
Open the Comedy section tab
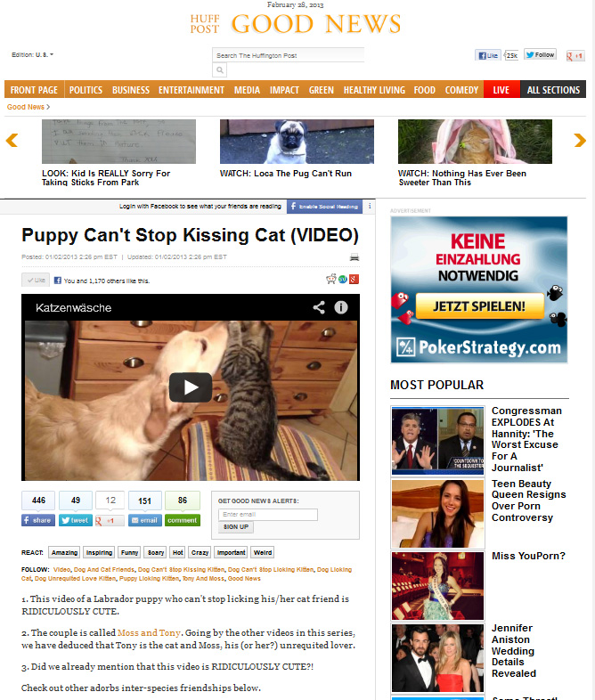461,90
